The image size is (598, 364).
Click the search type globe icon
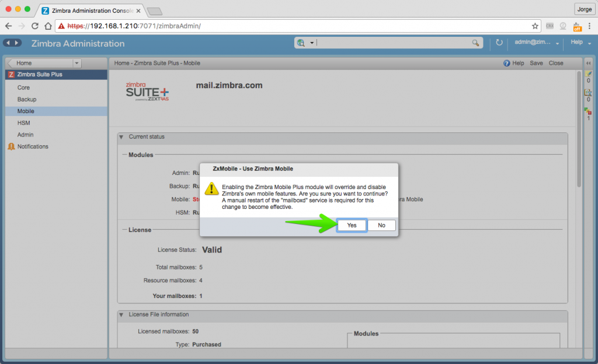click(x=301, y=43)
